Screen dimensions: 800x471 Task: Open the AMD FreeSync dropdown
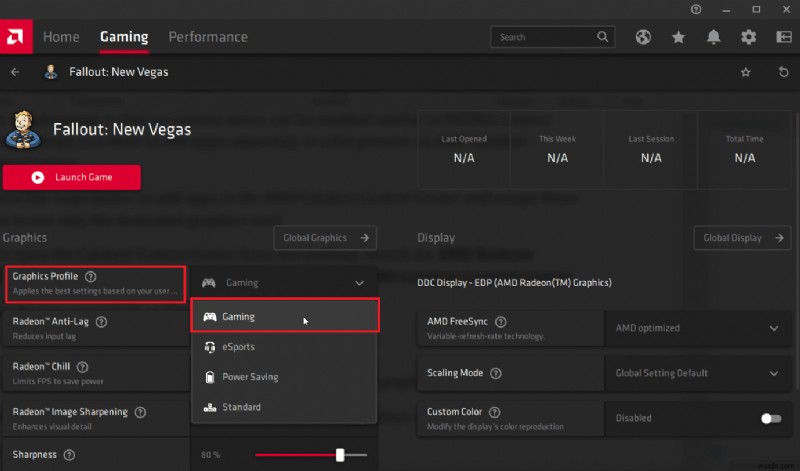tap(693, 328)
